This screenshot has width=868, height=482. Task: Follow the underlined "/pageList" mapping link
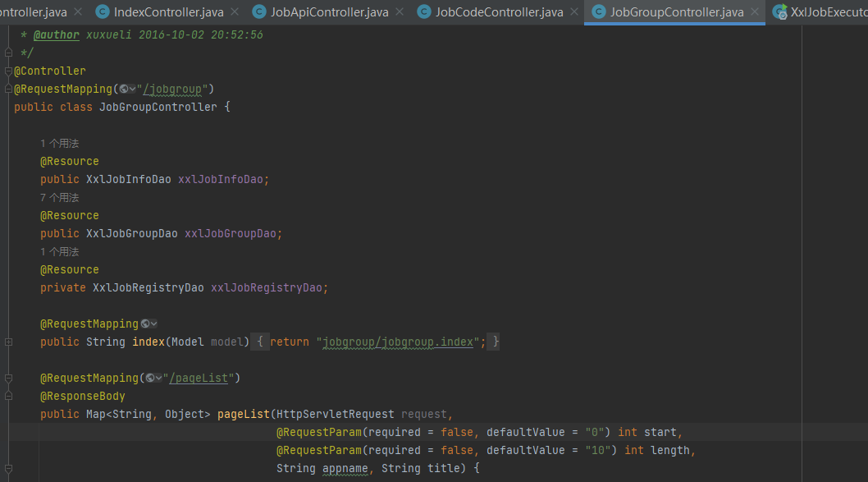pos(200,378)
